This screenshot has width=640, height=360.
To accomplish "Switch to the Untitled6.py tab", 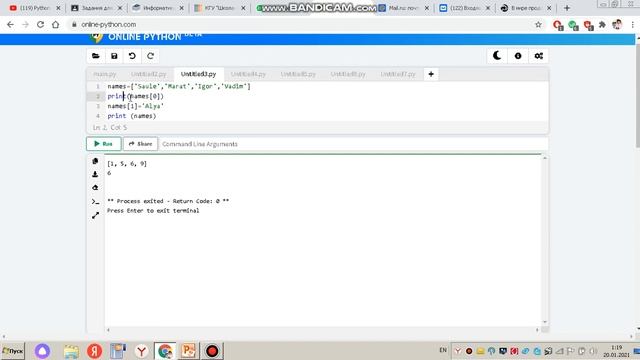I will point(348,74).
